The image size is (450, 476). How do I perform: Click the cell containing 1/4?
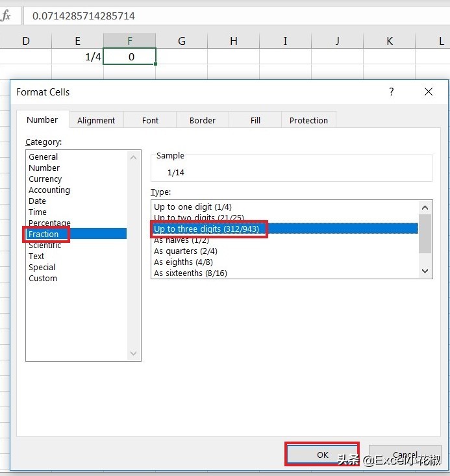[78, 56]
